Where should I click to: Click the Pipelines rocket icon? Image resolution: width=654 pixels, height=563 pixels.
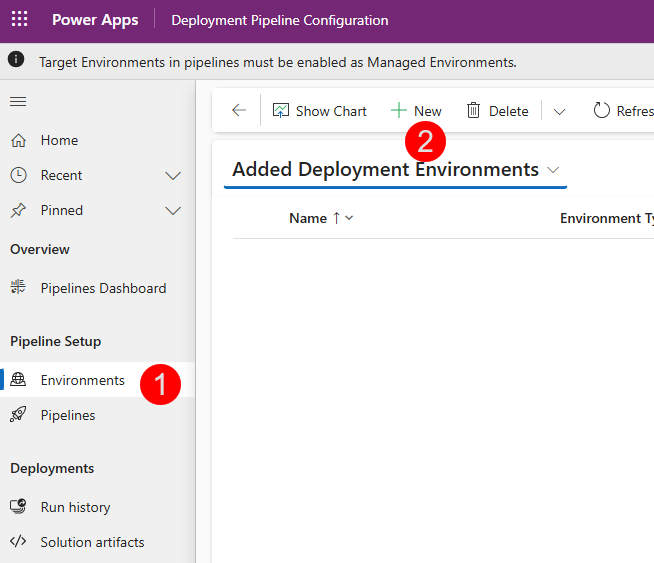(x=18, y=415)
